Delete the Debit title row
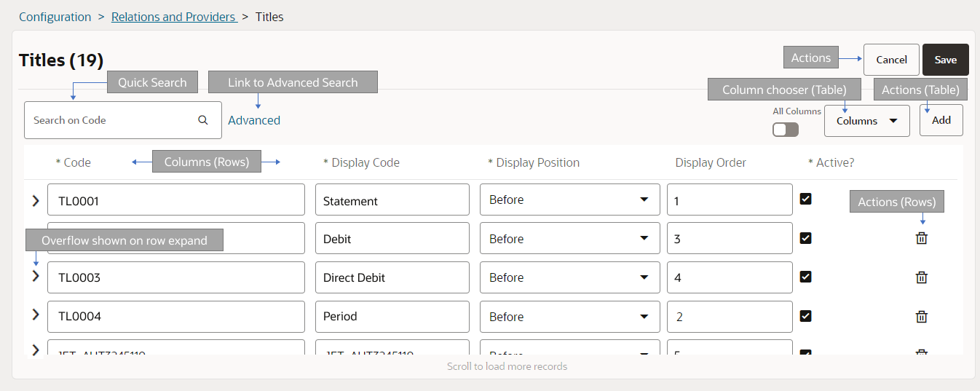Viewport: 980px width, 391px height. tap(921, 238)
